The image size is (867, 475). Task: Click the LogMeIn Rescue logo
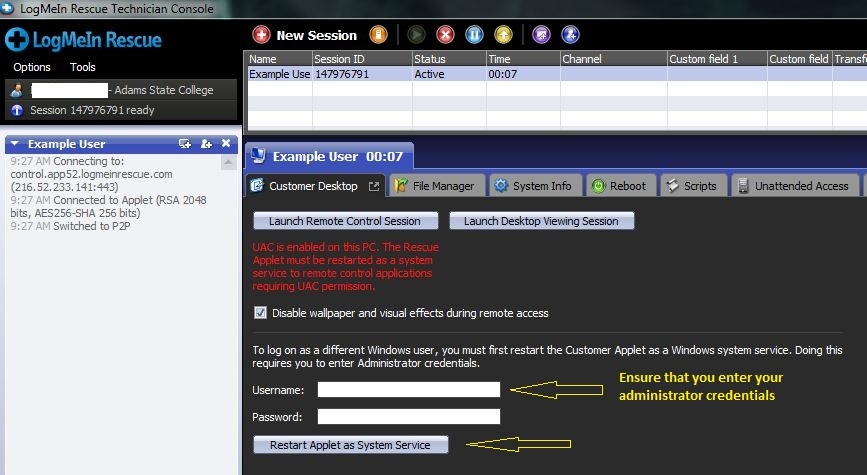pos(83,40)
